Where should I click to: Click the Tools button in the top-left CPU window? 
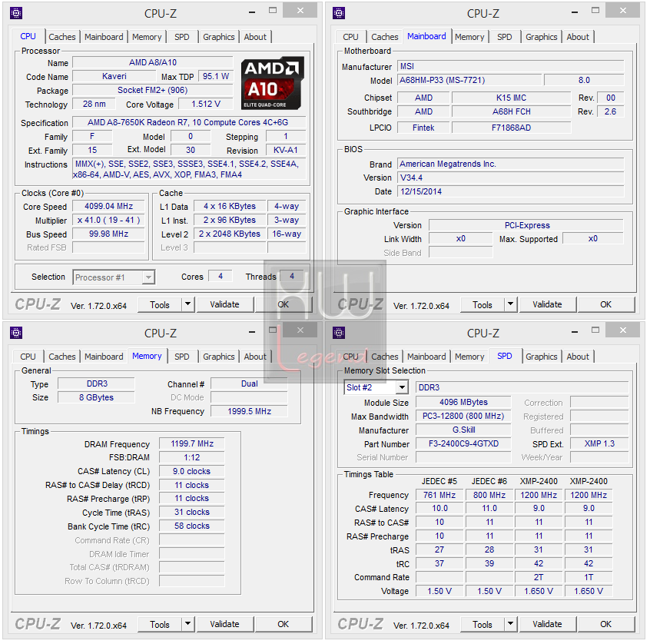(160, 305)
